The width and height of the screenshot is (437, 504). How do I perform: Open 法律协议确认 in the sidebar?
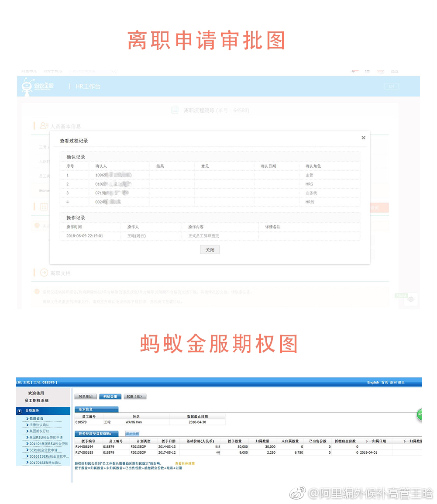pyautogui.click(x=39, y=425)
